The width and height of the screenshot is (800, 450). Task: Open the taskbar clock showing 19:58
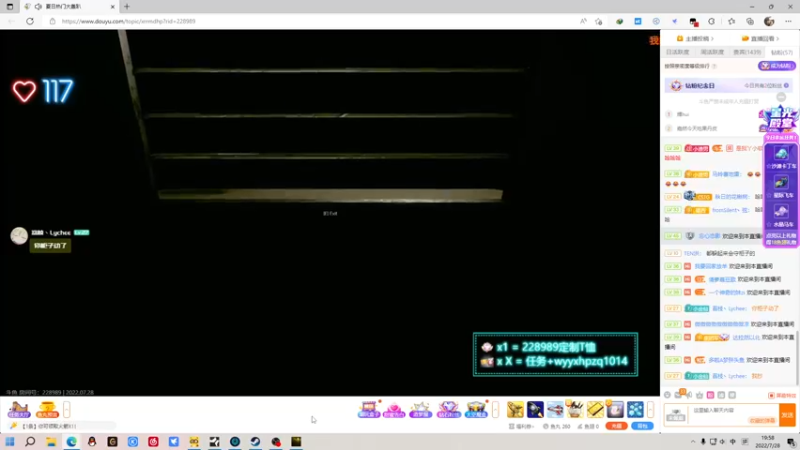tap(767, 442)
